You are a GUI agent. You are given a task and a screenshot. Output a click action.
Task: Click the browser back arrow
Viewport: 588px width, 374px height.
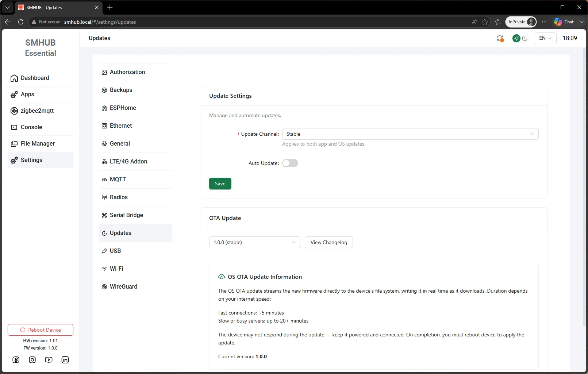click(8, 22)
